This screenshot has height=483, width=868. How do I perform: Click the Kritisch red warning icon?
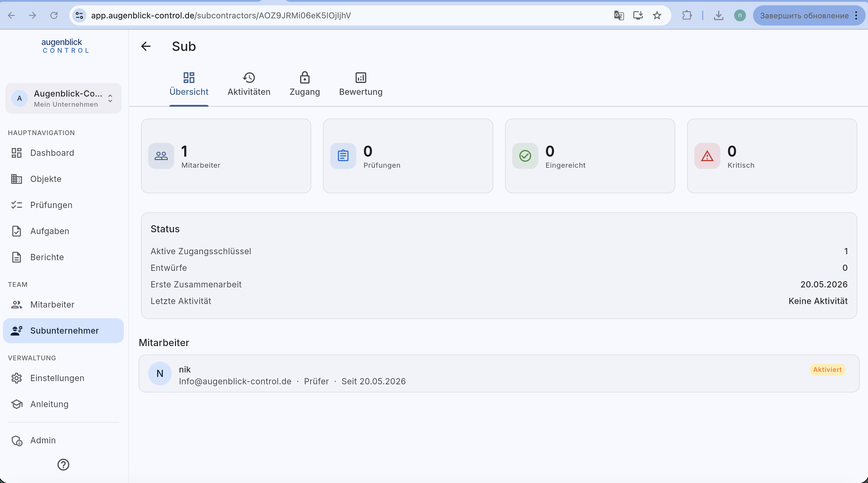(707, 156)
